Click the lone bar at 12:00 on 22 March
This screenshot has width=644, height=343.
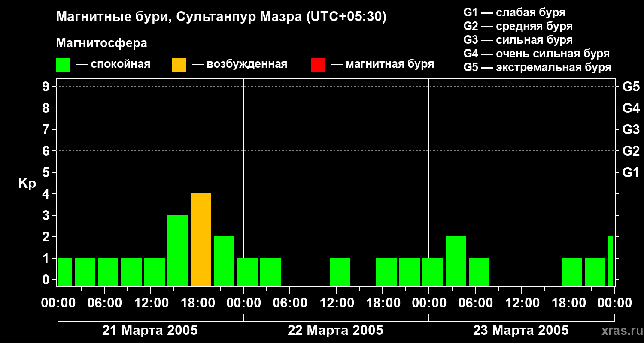pyautogui.click(x=340, y=272)
